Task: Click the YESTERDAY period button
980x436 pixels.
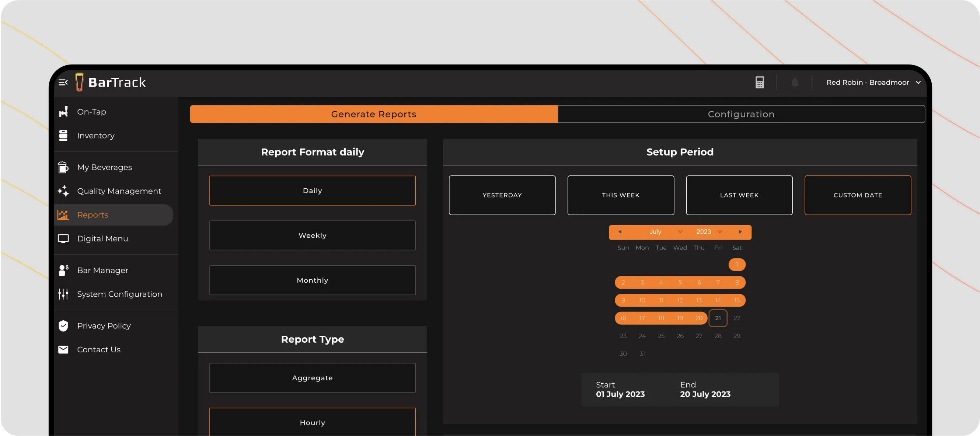Action: 502,195
